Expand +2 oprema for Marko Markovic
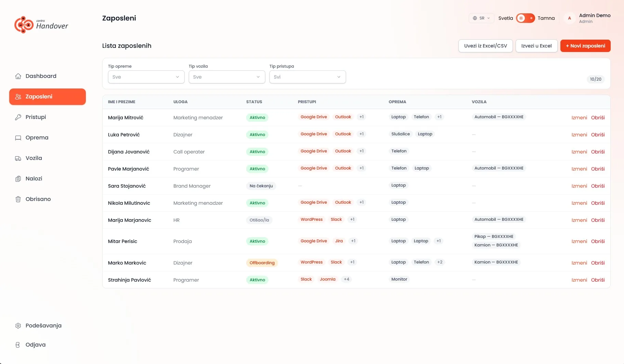 click(440, 262)
